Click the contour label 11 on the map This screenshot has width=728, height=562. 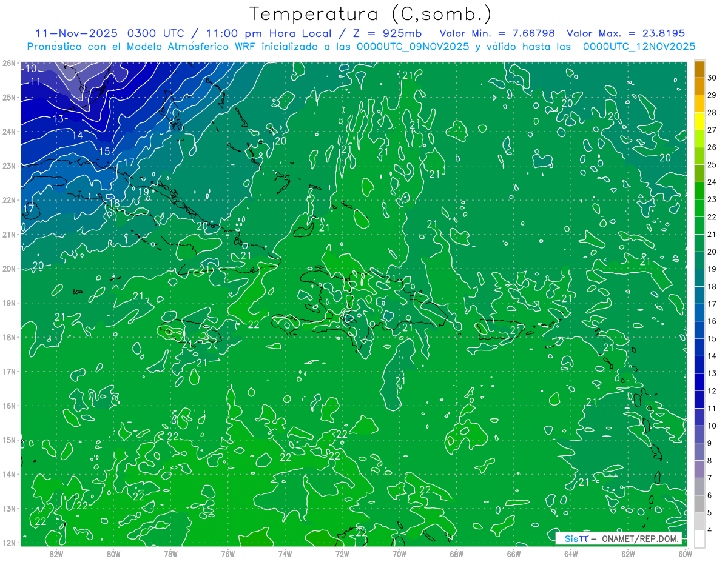coord(36,81)
